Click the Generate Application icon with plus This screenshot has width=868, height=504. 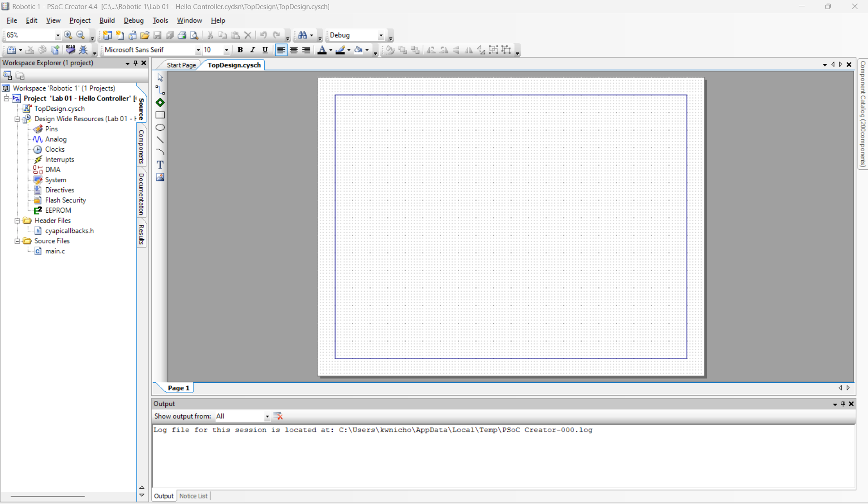[55, 50]
